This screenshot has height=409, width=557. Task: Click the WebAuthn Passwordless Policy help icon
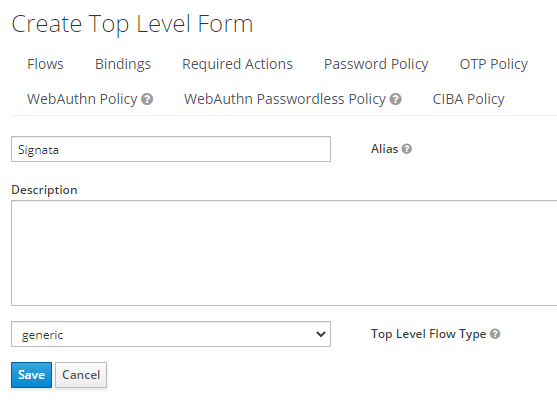(x=395, y=99)
